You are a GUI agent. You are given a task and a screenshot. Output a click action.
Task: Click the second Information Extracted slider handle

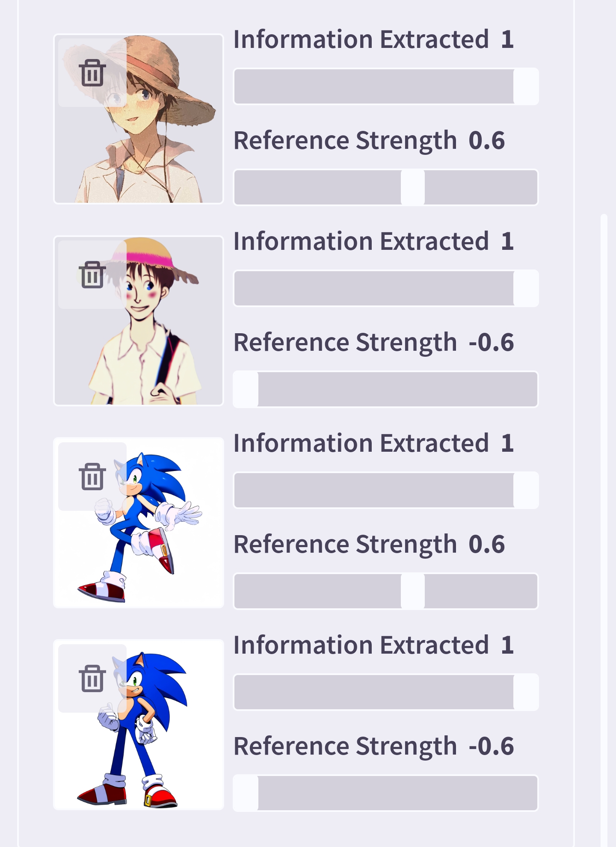[x=525, y=288]
